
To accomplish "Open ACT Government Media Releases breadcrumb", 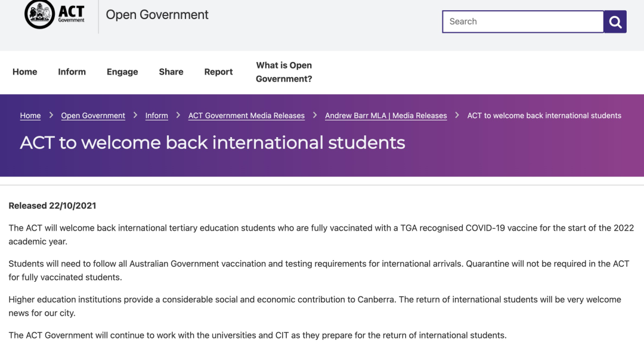I will [x=246, y=116].
